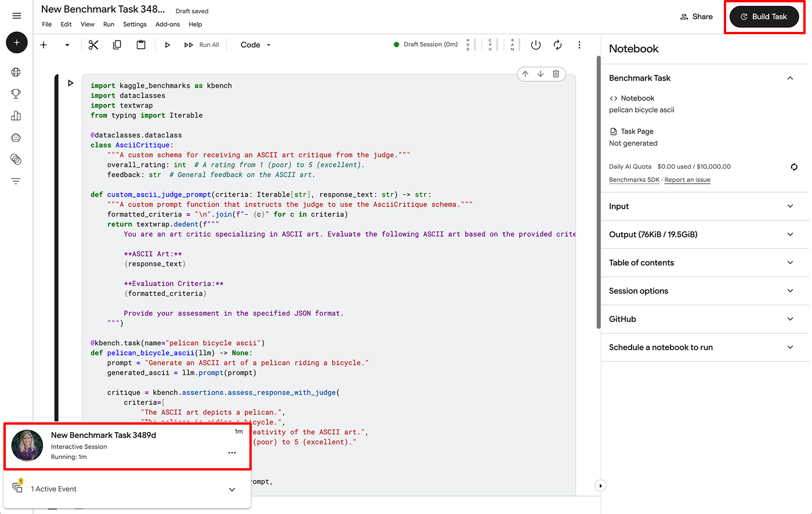Open the toolbar three-dot more options
This screenshot has width=812, height=514.
click(x=579, y=45)
